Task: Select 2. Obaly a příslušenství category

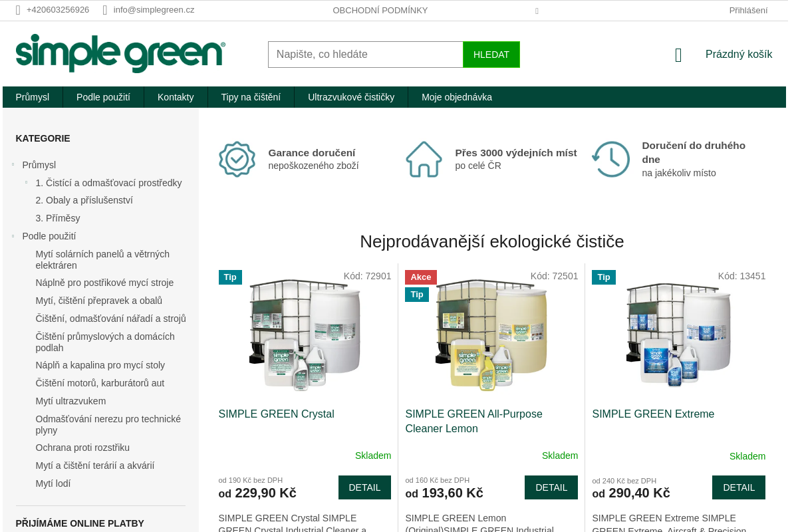Action: coord(84,200)
